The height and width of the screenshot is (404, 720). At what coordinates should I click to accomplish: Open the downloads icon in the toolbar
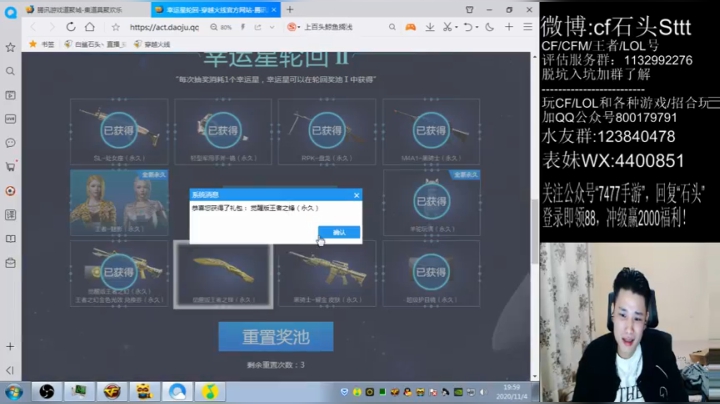(x=430, y=27)
